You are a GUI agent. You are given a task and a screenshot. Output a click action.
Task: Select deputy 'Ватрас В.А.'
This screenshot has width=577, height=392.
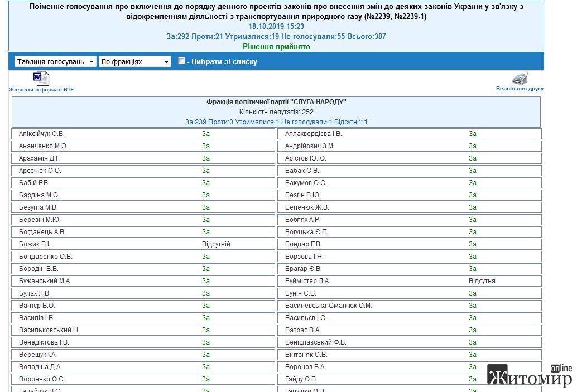[303, 330]
